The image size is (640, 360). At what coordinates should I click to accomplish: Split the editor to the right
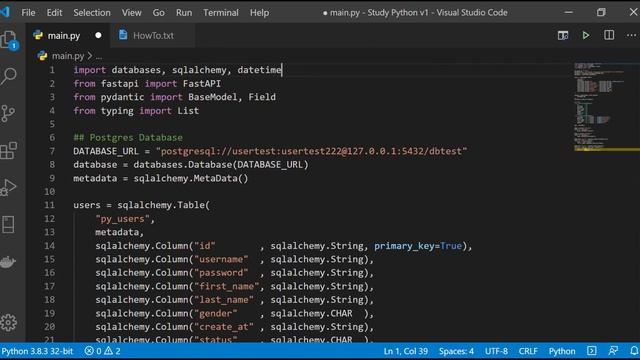pos(609,35)
